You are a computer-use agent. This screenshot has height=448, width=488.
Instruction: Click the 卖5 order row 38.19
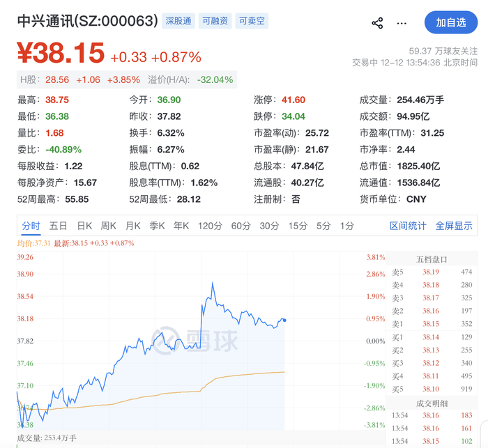click(432, 272)
